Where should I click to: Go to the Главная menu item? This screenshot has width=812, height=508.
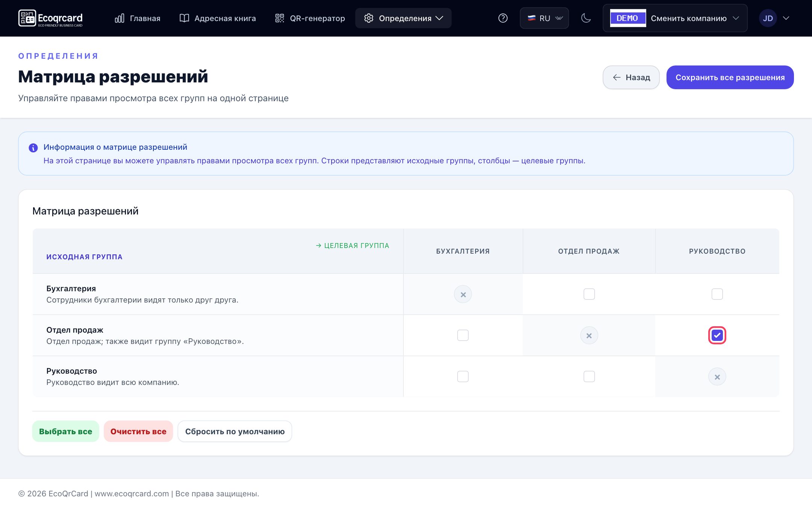pyautogui.click(x=138, y=18)
